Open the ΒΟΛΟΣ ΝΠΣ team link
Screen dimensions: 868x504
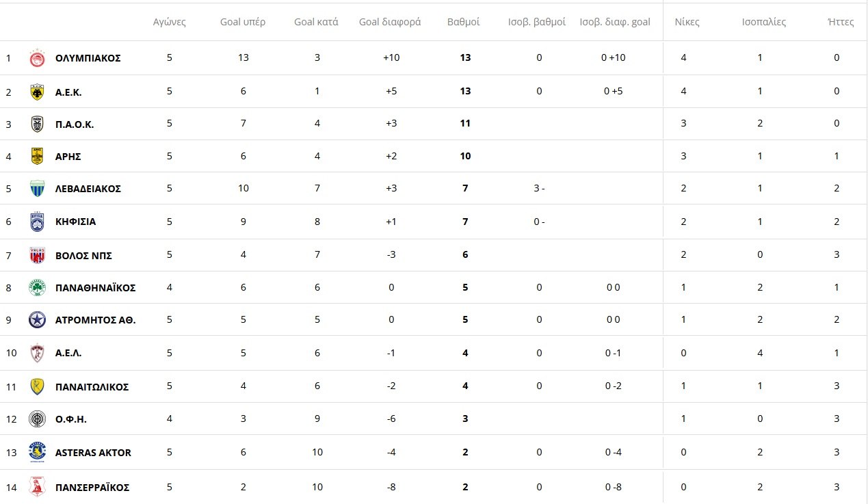coord(83,256)
